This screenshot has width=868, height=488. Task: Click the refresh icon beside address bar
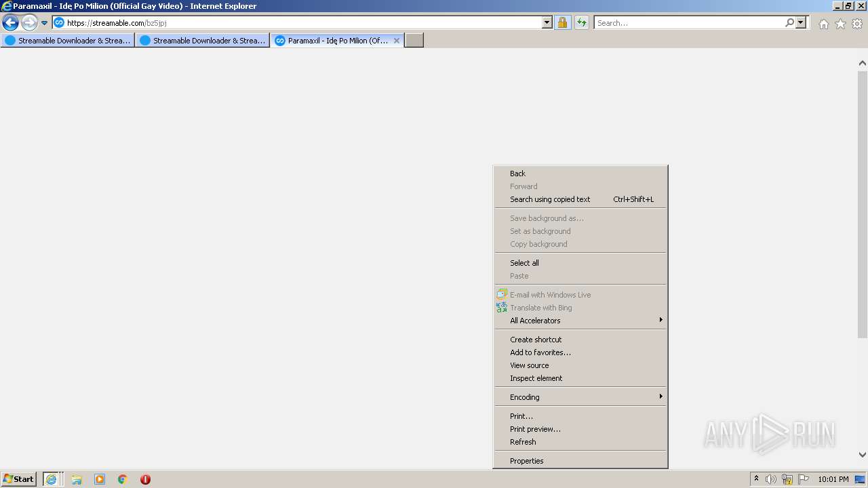tap(582, 23)
